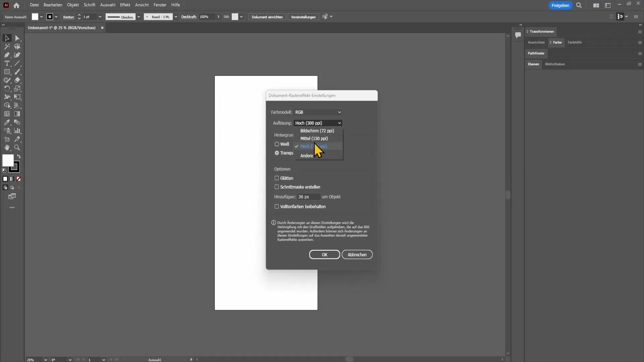Viewport: 644px width, 362px height.
Task: Close the Unbenannt-1 document tab
Action: pos(102,28)
